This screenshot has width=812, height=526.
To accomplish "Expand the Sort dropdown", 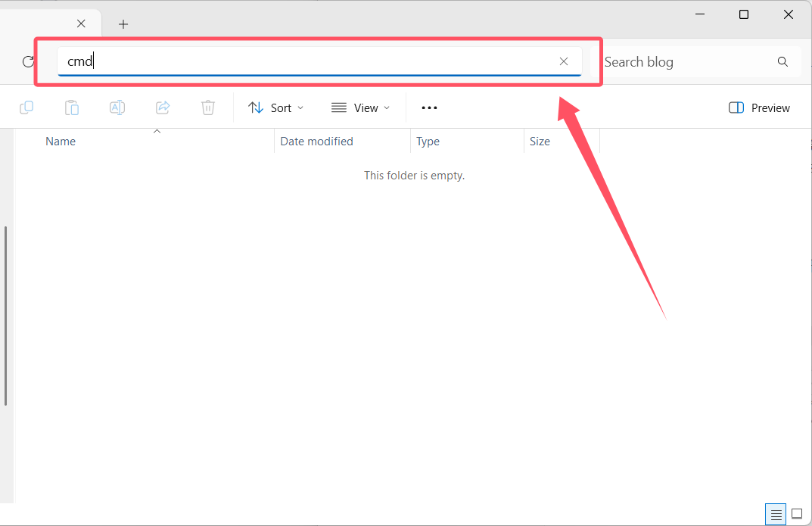I will 276,107.
